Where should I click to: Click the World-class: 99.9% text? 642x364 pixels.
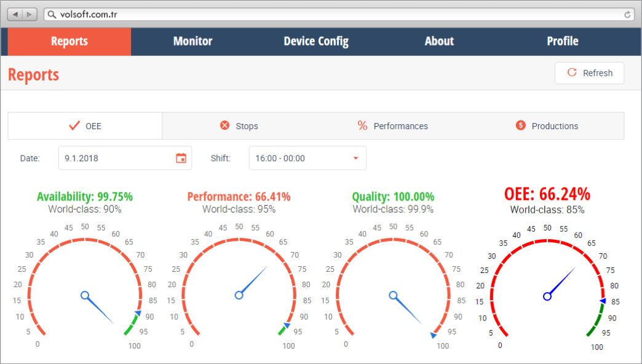click(393, 210)
